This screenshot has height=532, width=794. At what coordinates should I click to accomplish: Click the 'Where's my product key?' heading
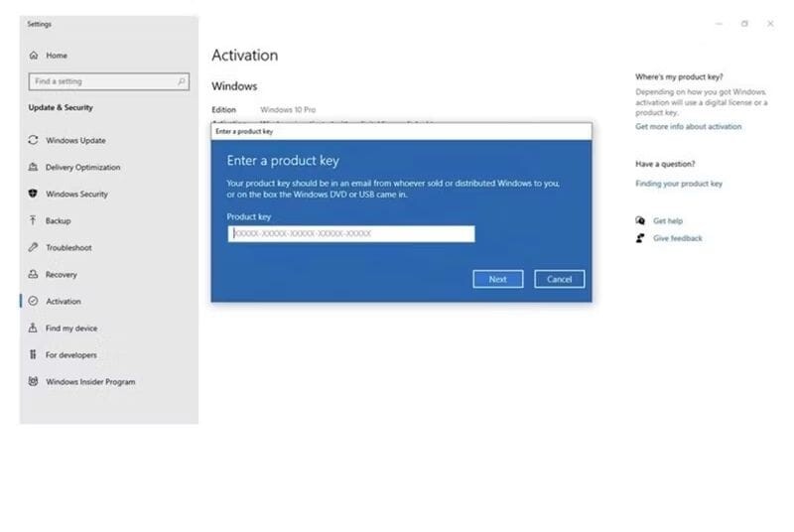679,77
